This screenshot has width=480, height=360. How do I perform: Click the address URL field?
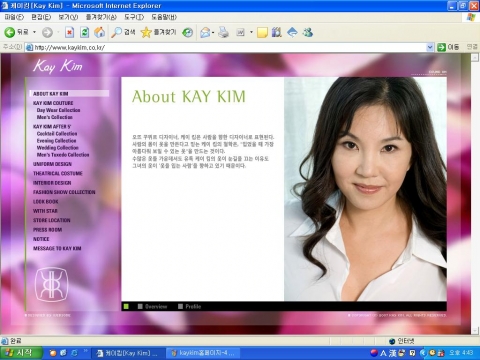click(x=230, y=47)
